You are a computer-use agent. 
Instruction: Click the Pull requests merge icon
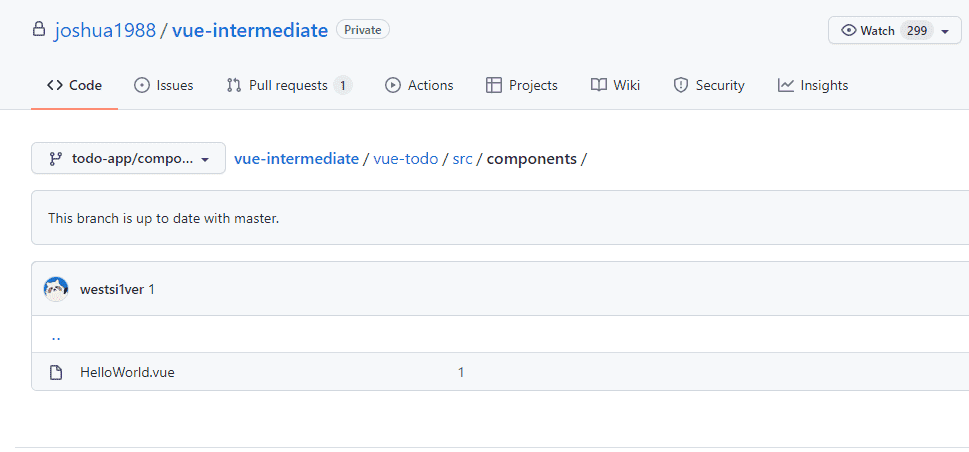click(234, 85)
